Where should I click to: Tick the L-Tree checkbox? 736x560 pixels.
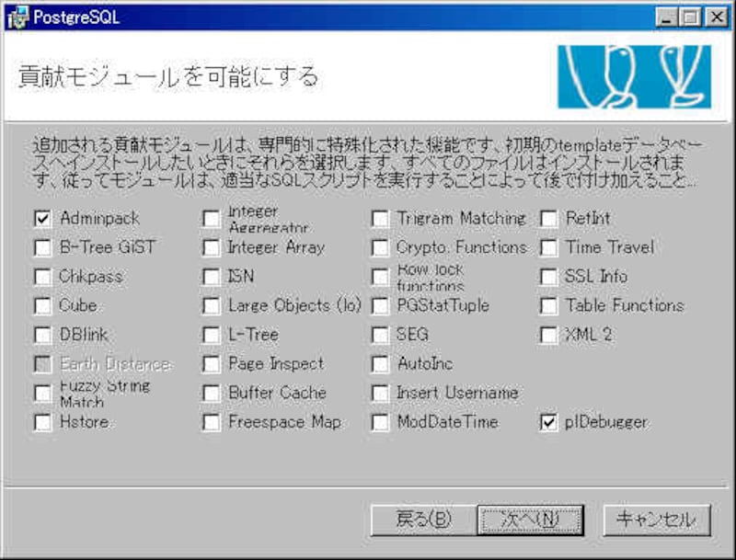212,335
